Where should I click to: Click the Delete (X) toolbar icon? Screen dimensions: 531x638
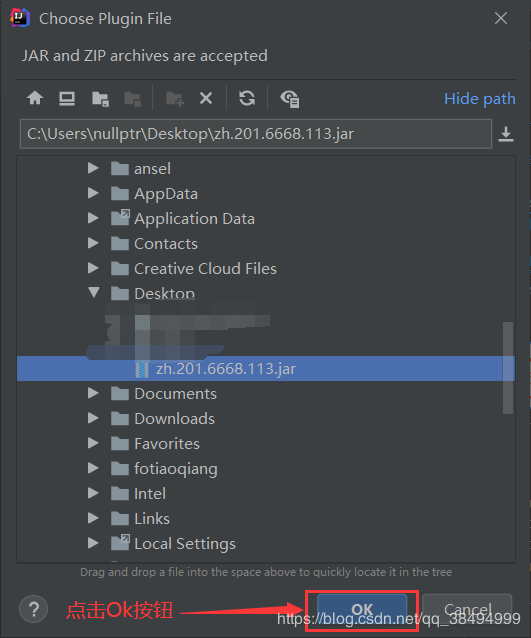click(x=206, y=98)
